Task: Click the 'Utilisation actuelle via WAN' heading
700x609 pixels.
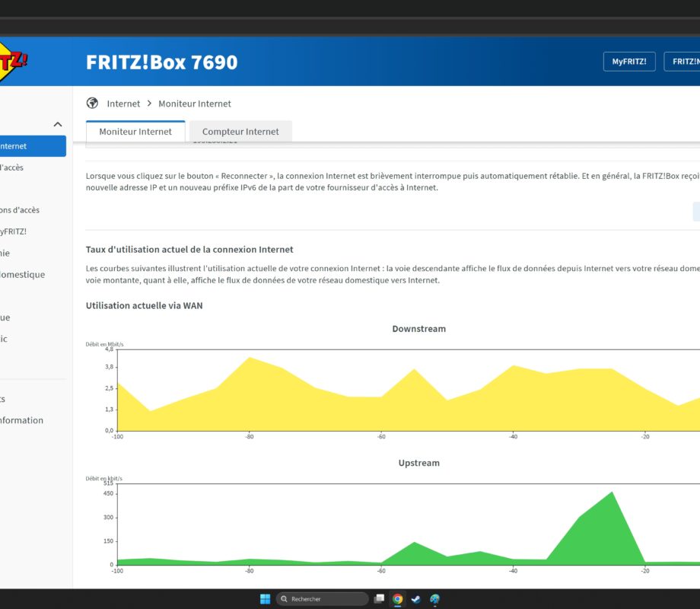Action: tap(145, 305)
